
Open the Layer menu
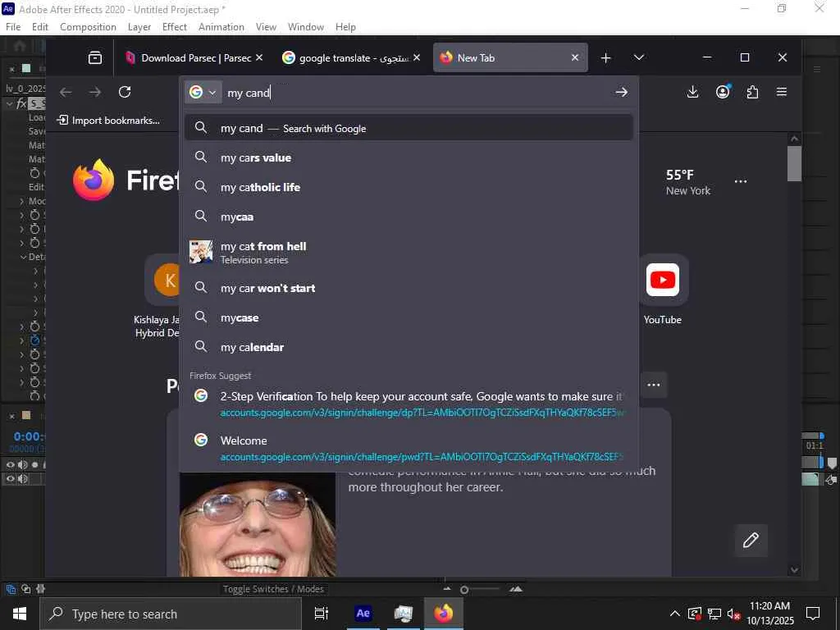[x=139, y=27]
